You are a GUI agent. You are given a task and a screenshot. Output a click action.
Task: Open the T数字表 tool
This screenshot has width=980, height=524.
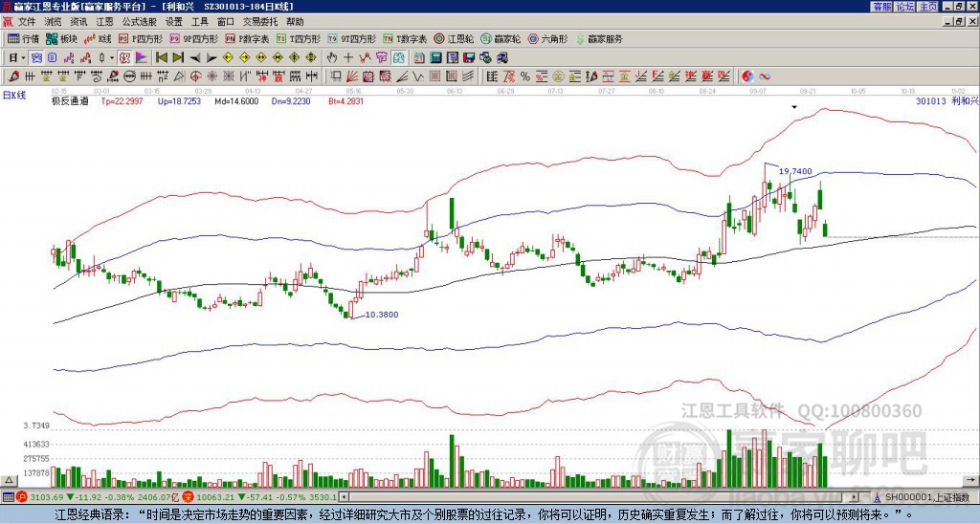coord(405,38)
